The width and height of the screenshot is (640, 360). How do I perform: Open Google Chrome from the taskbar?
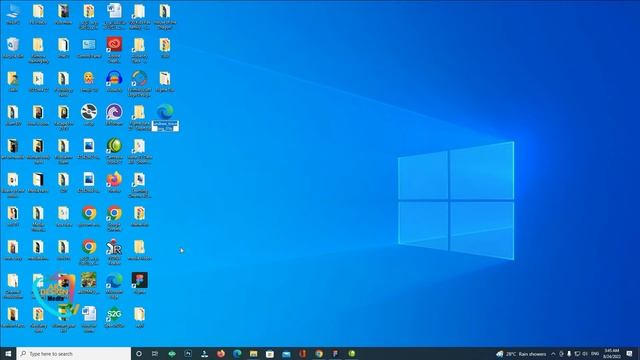pyautogui.click(x=319, y=353)
